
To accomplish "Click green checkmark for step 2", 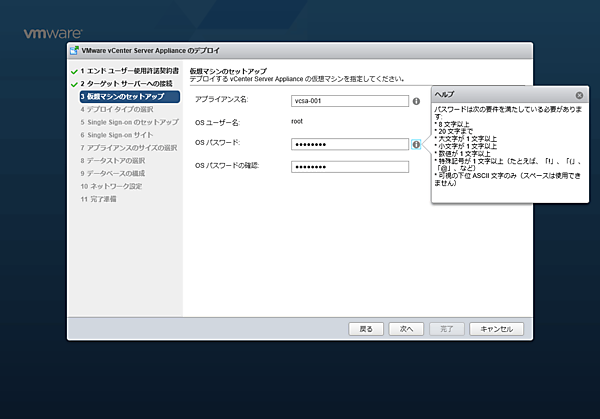I will [73, 84].
